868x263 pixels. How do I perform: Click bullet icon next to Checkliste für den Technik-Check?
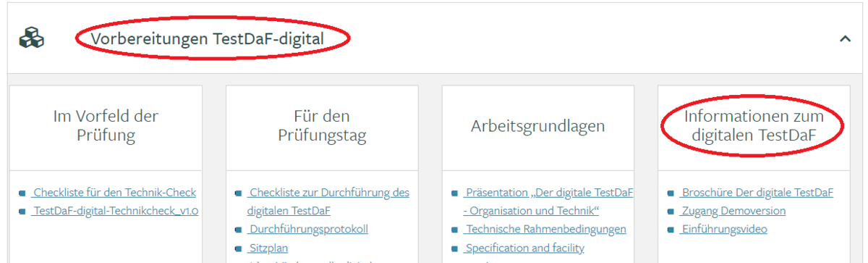[x=22, y=193]
